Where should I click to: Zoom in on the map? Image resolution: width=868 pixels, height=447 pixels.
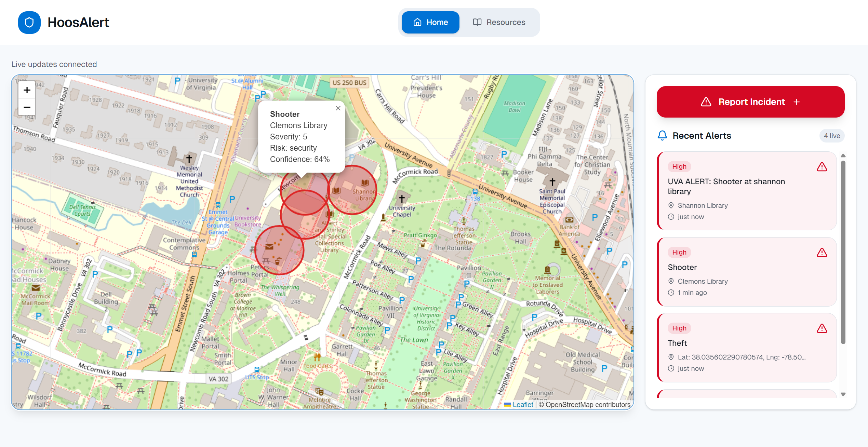(x=27, y=90)
